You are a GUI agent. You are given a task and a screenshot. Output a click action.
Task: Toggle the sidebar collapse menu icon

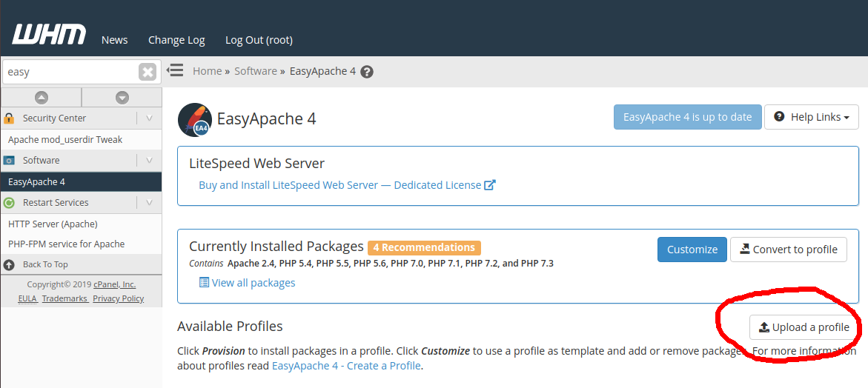coord(175,70)
